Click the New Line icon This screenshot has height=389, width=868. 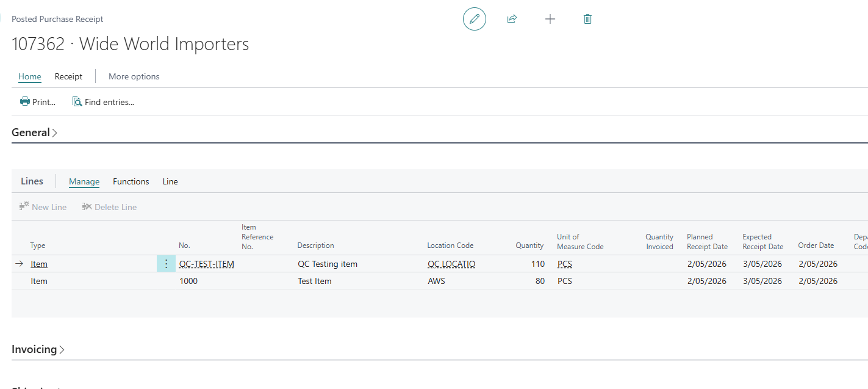pos(24,207)
